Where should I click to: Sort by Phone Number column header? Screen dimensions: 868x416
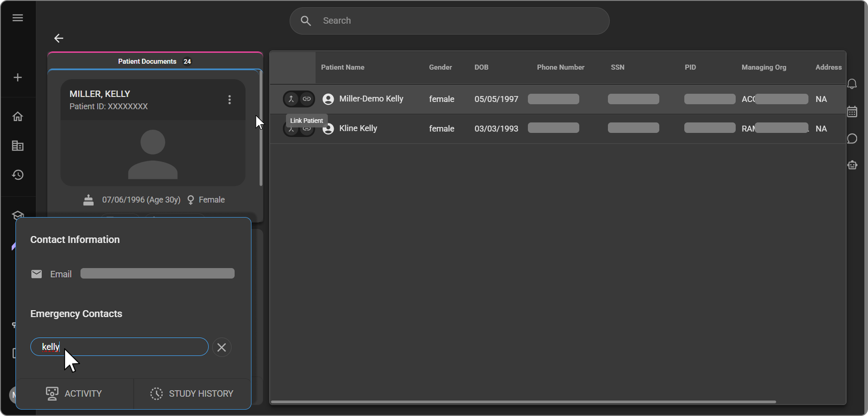561,67
